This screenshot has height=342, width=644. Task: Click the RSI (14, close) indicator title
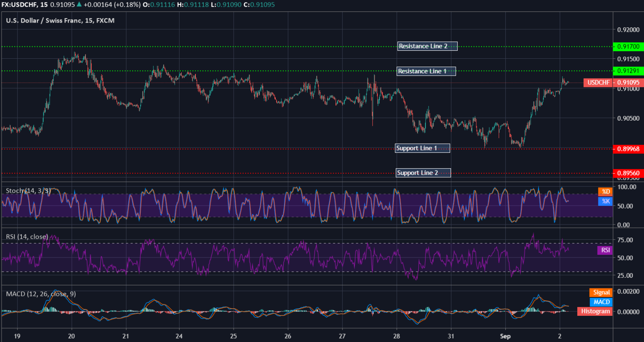pyautogui.click(x=27, y=237)
